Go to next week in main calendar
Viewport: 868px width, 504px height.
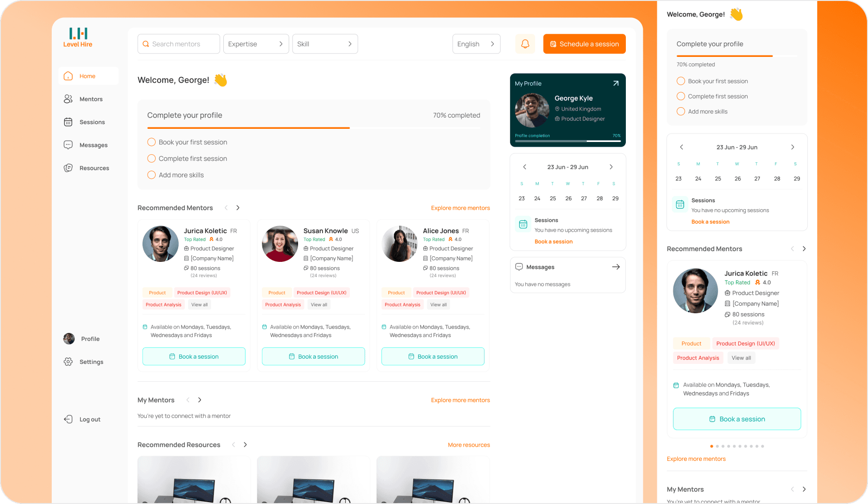pos(611,167)
